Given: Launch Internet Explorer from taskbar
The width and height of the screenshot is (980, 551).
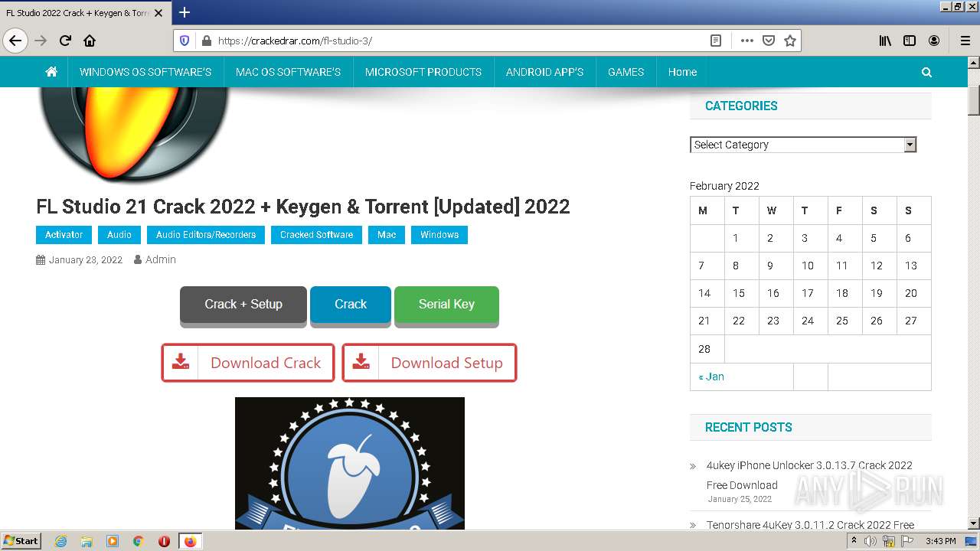Looking at the screenshot, I should [x=60, y=541].
